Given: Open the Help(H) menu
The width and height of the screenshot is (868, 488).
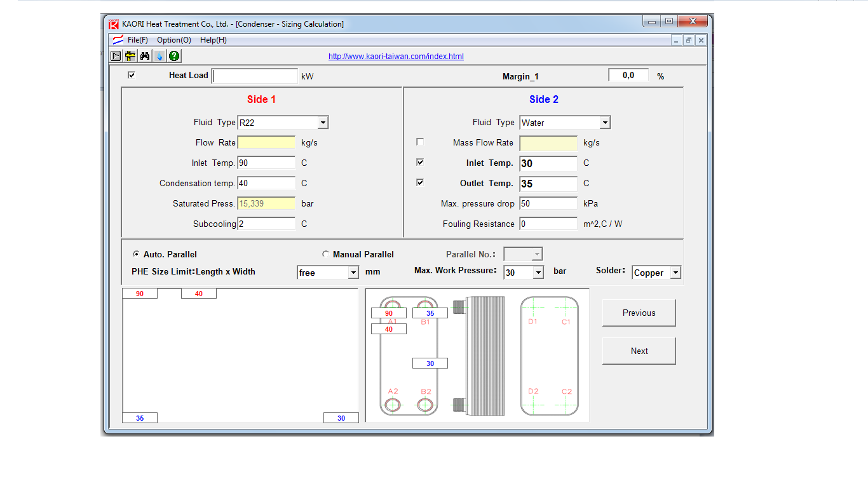Looking at the screenshot, I should tap(214, 40).
